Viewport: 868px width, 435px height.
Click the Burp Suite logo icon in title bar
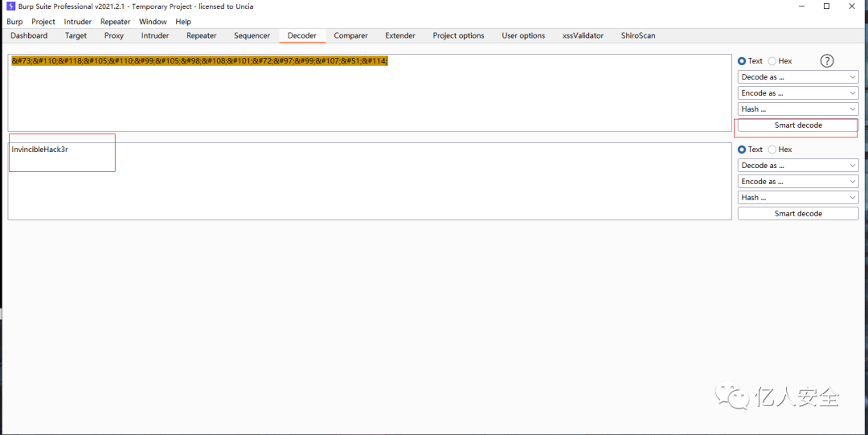10,6
